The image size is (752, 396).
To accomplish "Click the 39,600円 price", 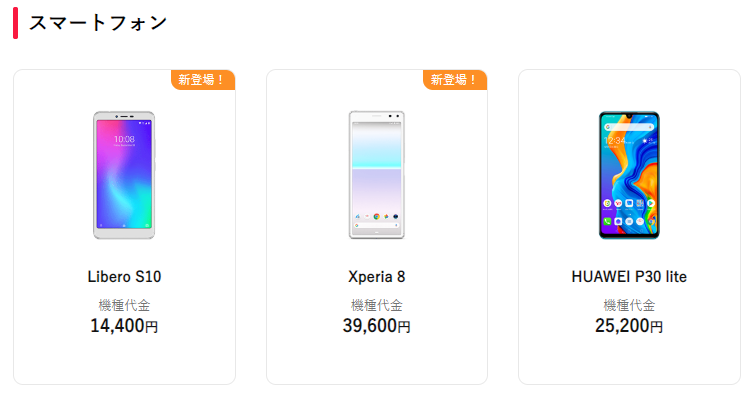I will (376, 326).
